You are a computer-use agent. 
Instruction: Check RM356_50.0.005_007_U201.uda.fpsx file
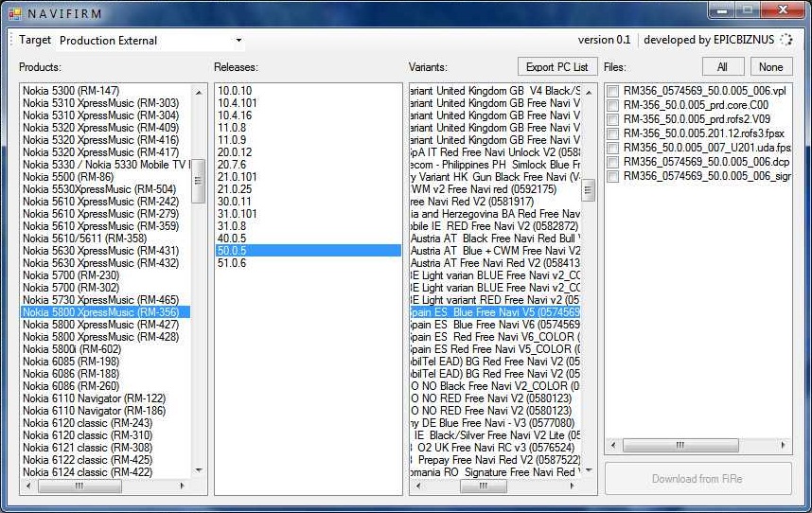(613, 148)
